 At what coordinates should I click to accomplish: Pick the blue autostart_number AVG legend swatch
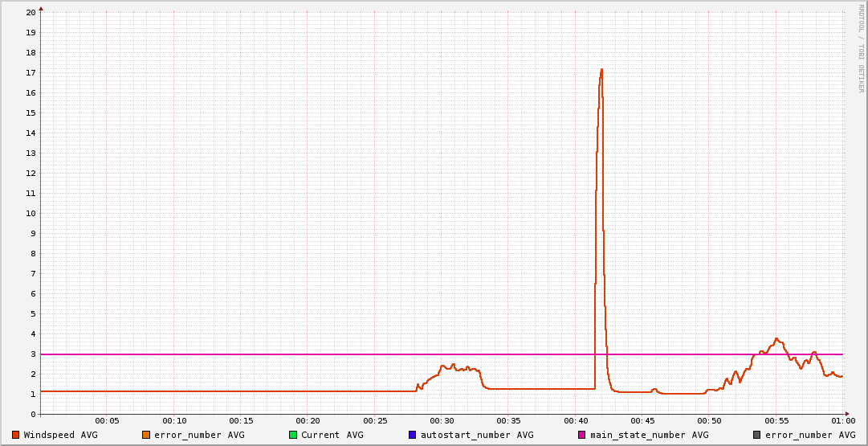pos(413,435)
